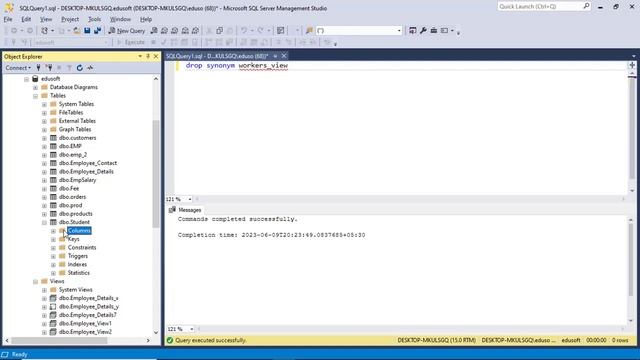This screenshot has height=360, width=640.
Task: Click the Database Engine Query icon
Action: coord(154,31)
